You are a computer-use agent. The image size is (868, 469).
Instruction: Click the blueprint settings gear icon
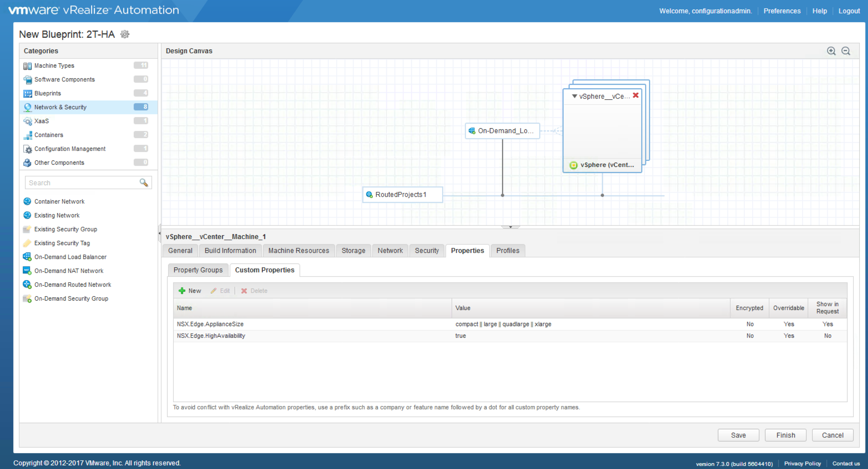(125, 34)
